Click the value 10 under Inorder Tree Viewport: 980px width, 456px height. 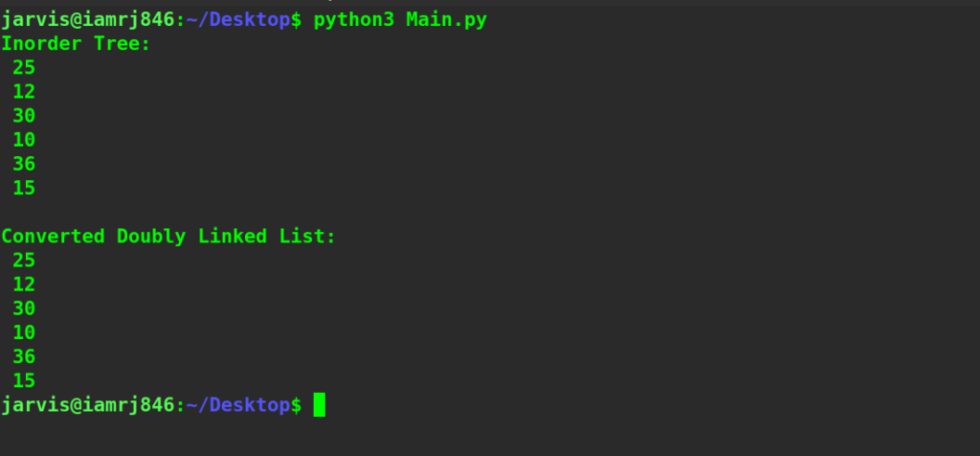pyautogui.click(x=24, y=140)
